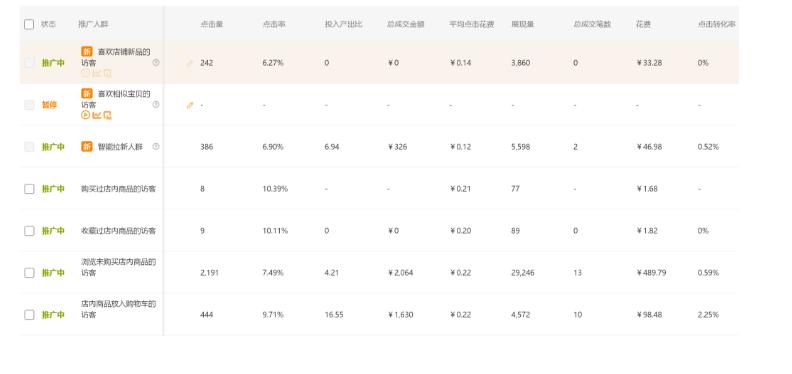Select the click count value 2,191
This screenshot has width=792, height=374.
pos(210,272)
